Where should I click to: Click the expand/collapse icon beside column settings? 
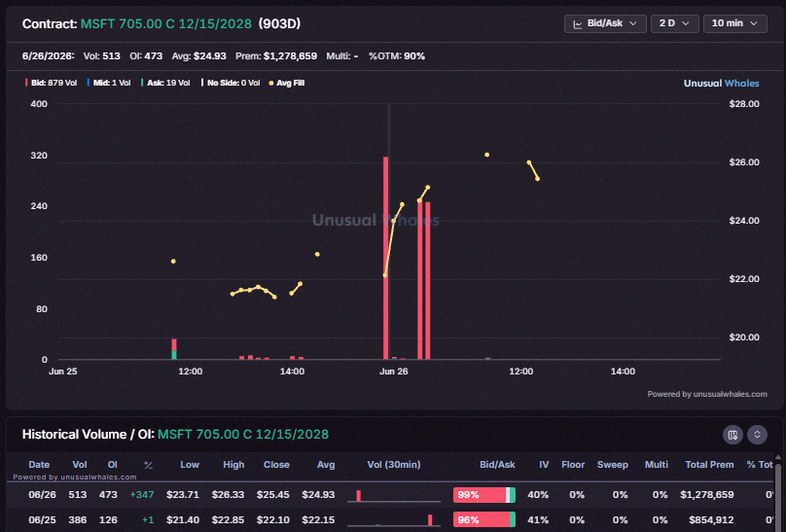[x=757, y=435]
